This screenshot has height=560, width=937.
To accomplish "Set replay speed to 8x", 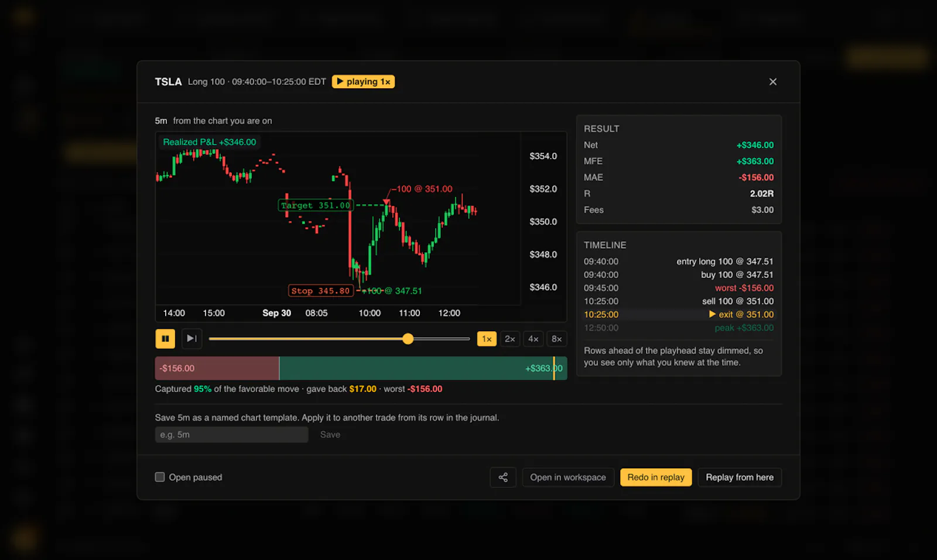I will (x=557, y=339).
